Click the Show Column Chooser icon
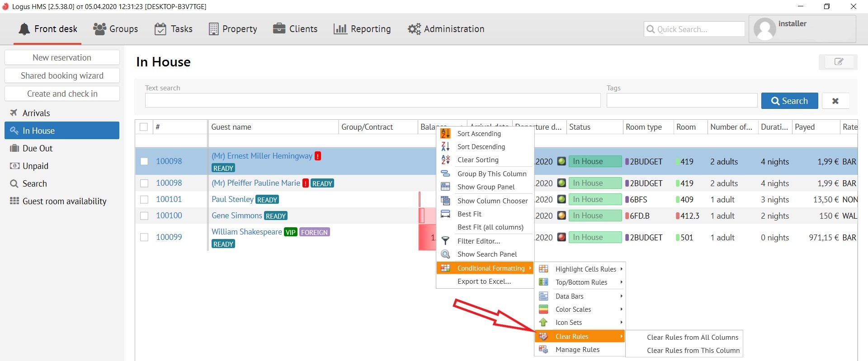This screenshot has height=361, width=868. pos(445,201)
